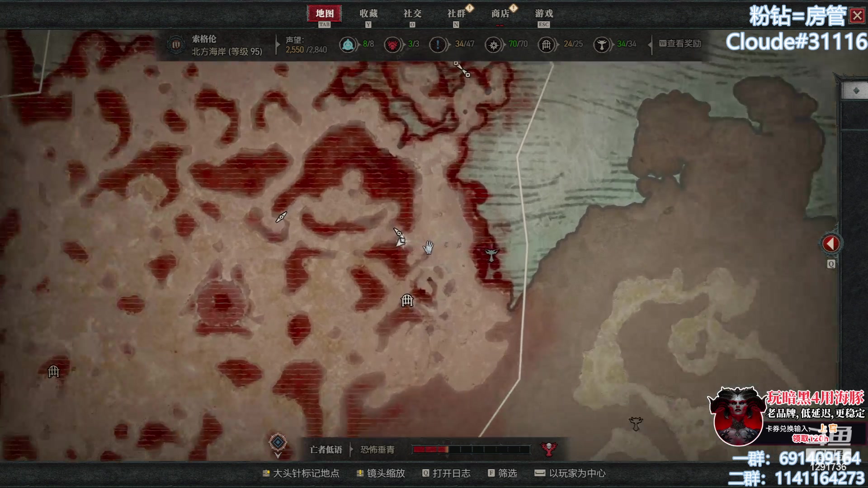868x488 pixels.
Task: Click 大头针标记地点 pin hint
Action: click(x=301, y=473)
